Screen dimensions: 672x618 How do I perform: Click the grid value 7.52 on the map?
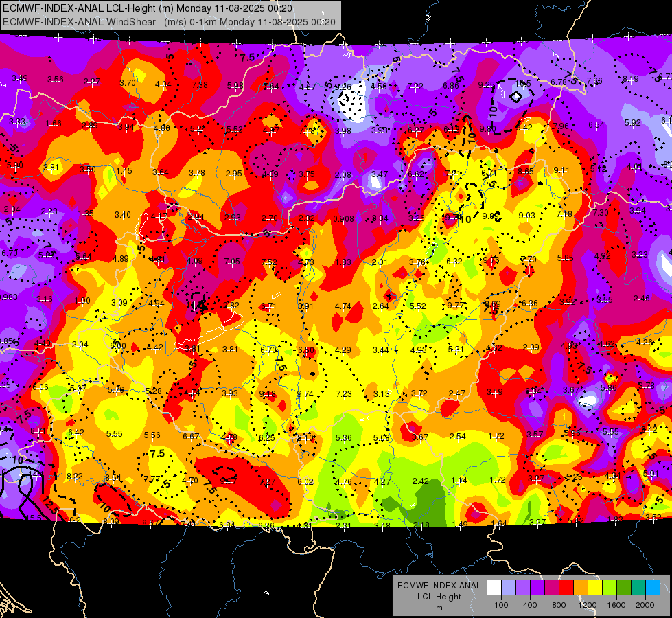tap(269, 262)
